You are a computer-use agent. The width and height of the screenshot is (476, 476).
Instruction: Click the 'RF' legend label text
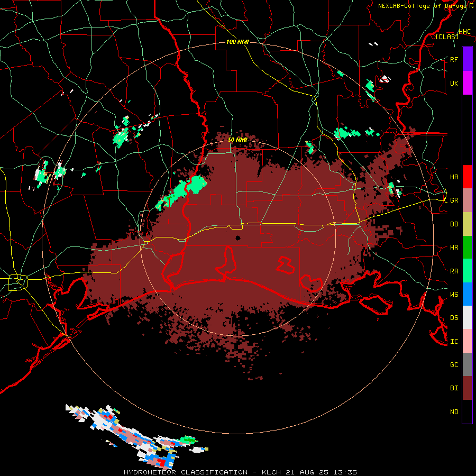[x=454, y=59]
